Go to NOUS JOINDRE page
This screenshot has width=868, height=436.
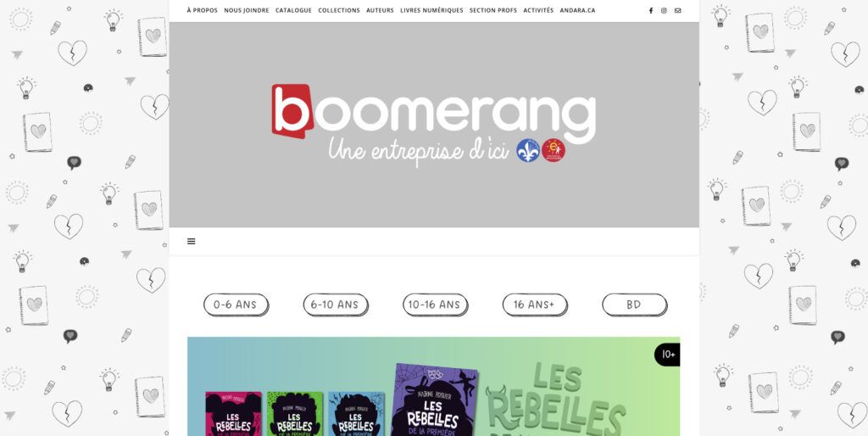pos(247,10)
